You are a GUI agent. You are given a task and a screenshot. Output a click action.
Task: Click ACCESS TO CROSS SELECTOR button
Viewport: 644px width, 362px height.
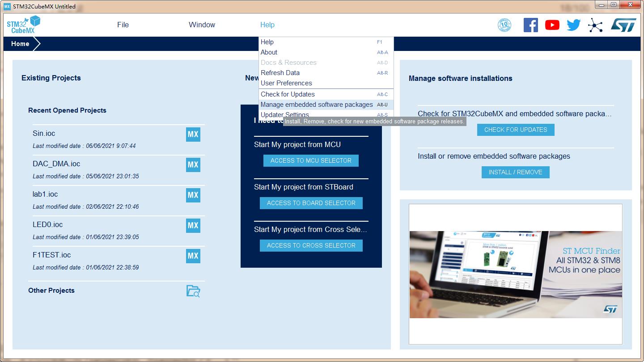click(x=311, y=245)
